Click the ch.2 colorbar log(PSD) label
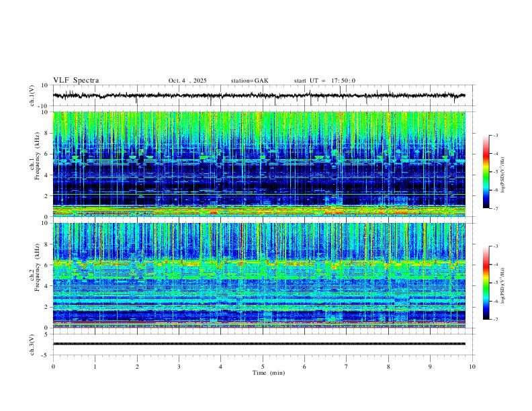 point(503,285)
